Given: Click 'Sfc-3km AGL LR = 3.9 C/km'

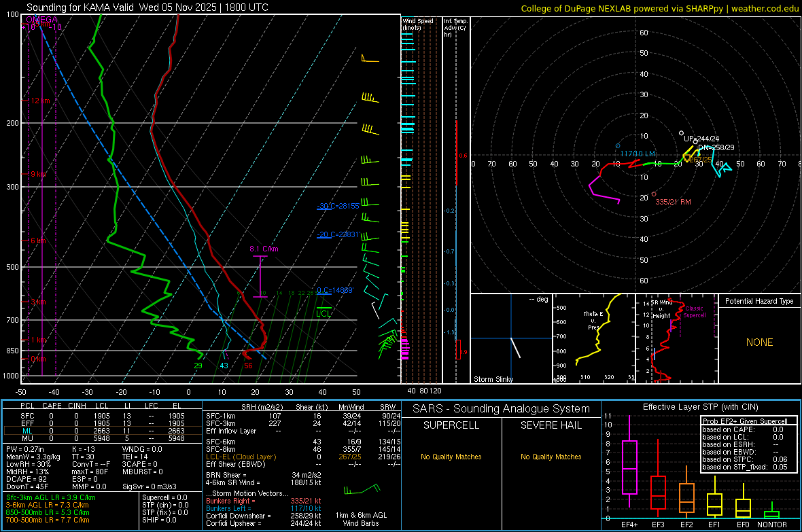Looking at the screenshot, I should pyautogui.click(x=51, y=497).
